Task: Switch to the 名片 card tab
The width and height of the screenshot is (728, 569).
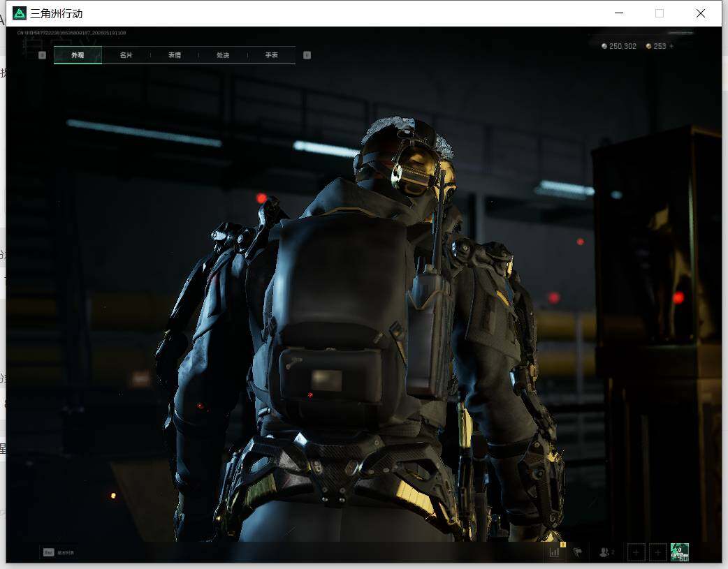Action: [126, 55]
